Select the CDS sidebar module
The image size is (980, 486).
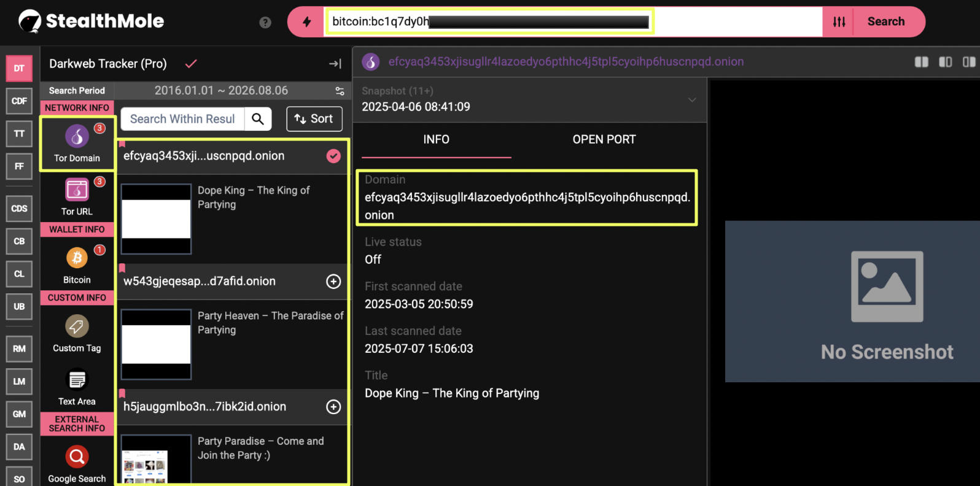click(x=19, y=209)
